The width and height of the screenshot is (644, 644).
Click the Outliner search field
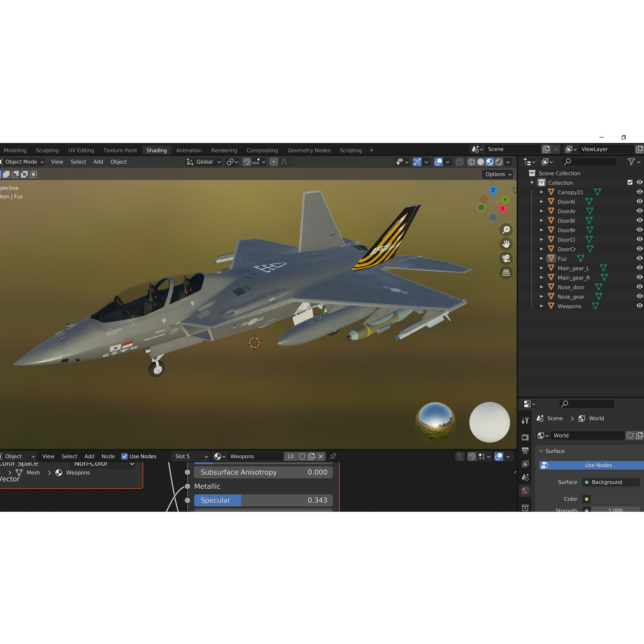589,162
